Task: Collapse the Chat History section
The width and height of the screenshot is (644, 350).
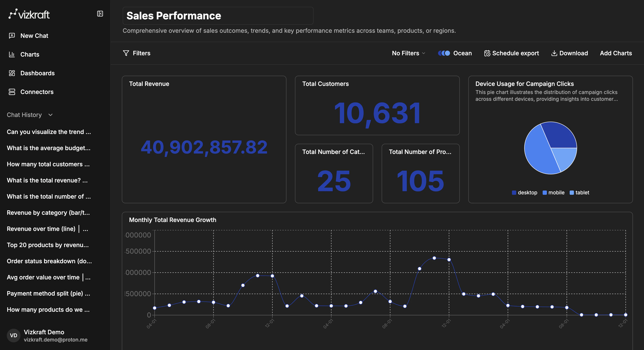Action: point(50,115)
